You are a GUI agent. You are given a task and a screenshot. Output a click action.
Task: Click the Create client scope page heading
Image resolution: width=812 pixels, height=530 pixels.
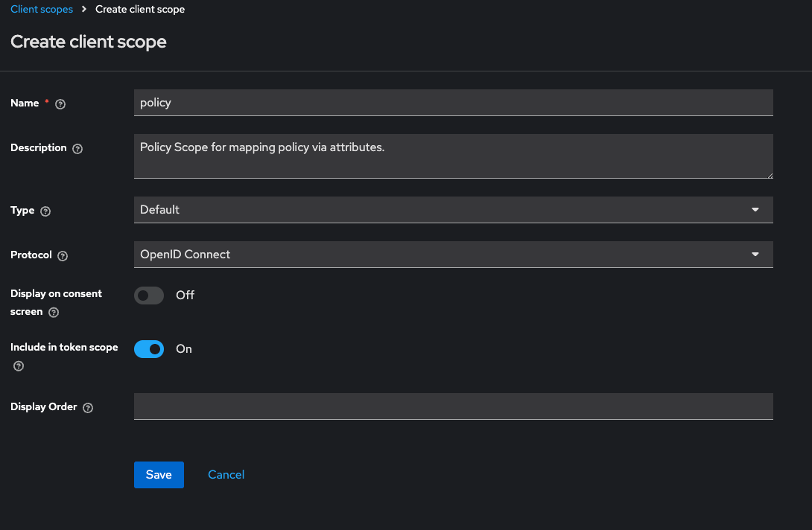coord(89,42)
